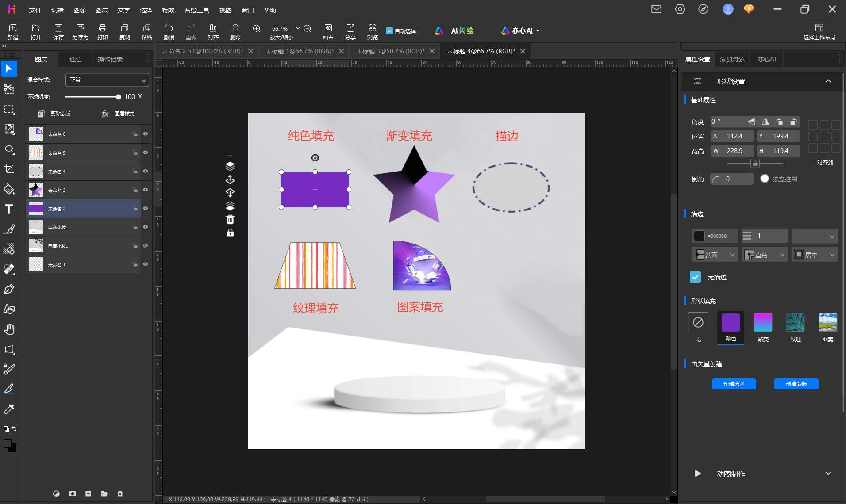Click the floating trash icon beside canvas
This screenshot has width=846, height=504.
(230, 220)
